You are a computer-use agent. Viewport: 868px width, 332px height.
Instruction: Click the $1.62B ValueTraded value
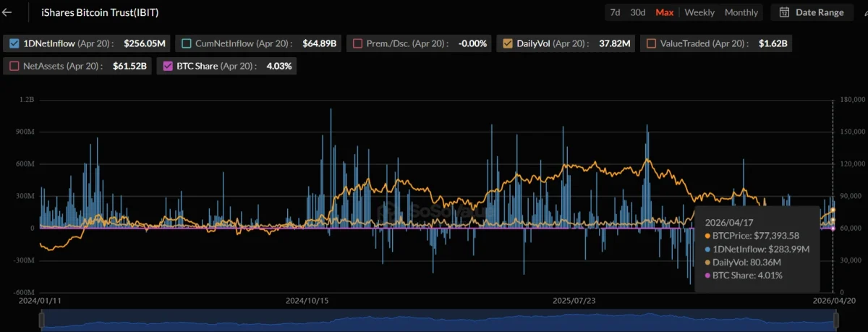(773, 43)
